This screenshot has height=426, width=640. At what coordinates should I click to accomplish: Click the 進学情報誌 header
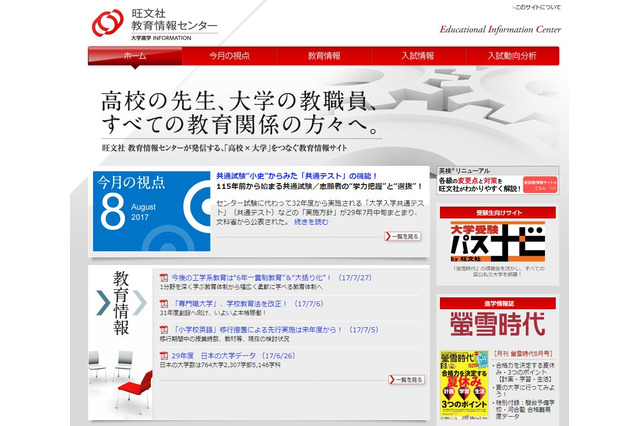coord(498,304)
